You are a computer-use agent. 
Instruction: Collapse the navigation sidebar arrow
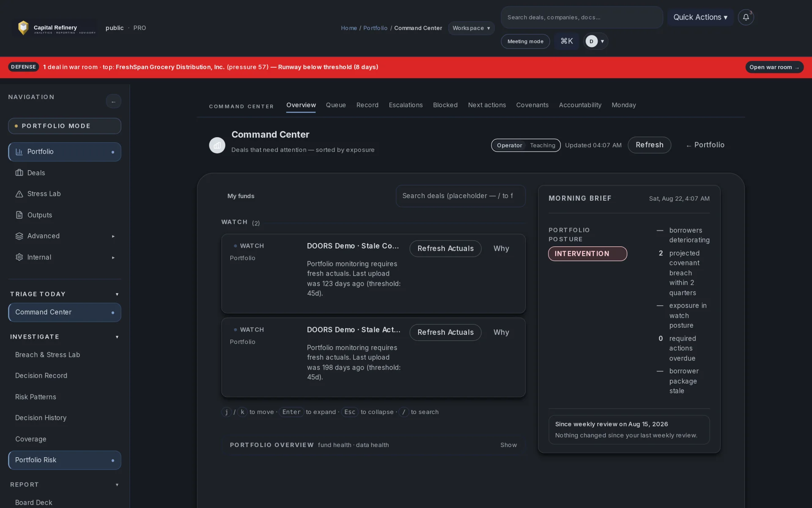113,102
